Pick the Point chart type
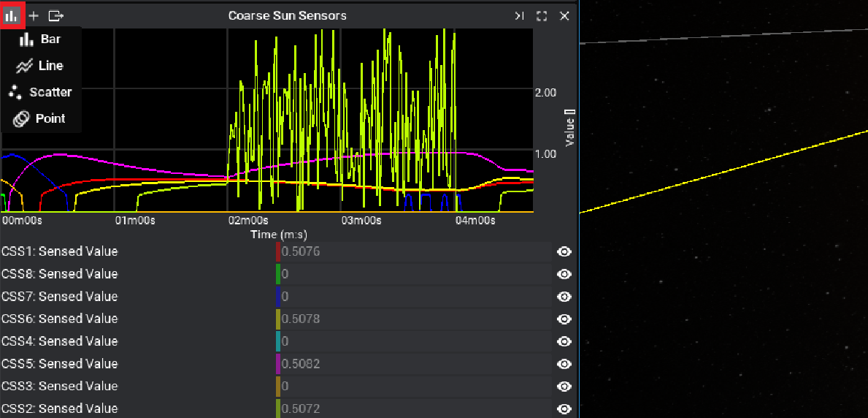The height and width of the screenshot is (418, 868). pyautogui.click(x=41, y=118)
